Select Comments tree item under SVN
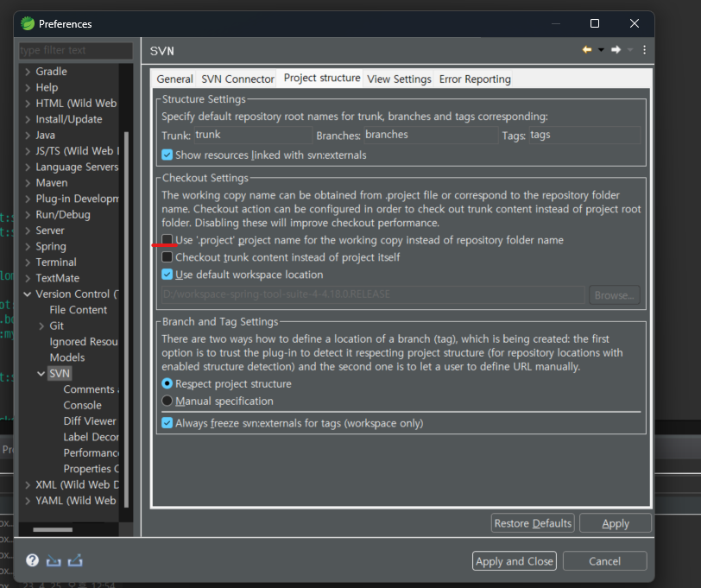 tap(91, 389)
